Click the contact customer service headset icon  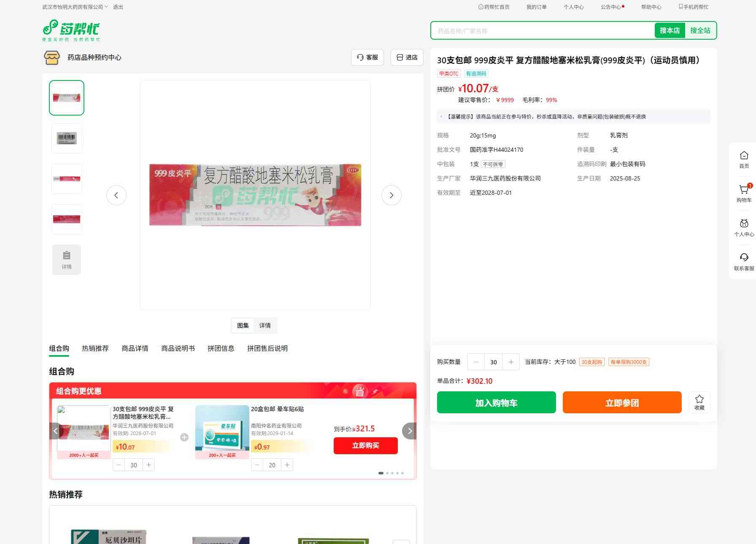[x=744, y=258]
